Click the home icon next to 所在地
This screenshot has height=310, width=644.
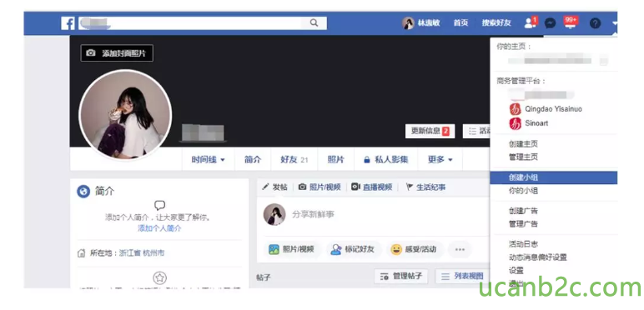[x=81, y=253]
